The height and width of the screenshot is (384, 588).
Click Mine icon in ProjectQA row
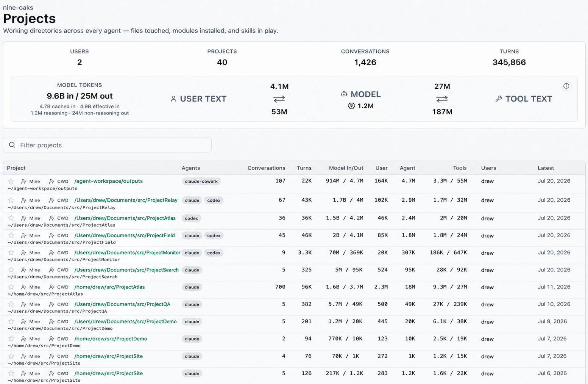click(x=23, y=304)
